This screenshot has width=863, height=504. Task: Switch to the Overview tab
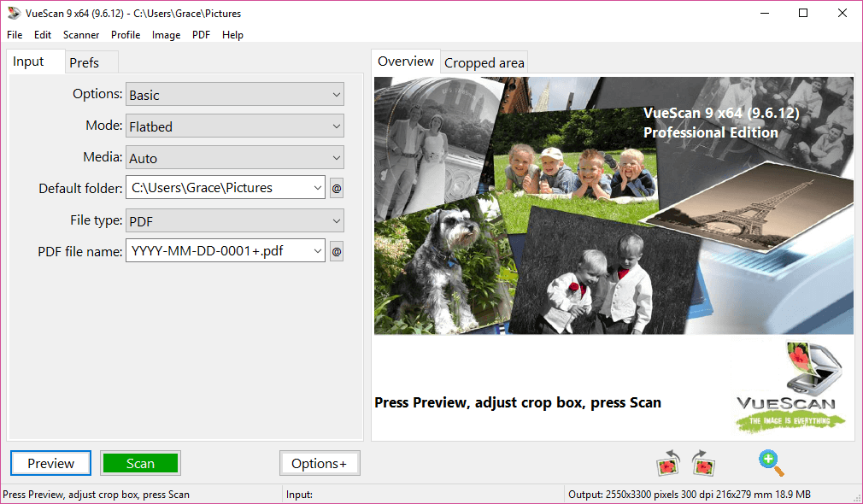click(406, 61)
